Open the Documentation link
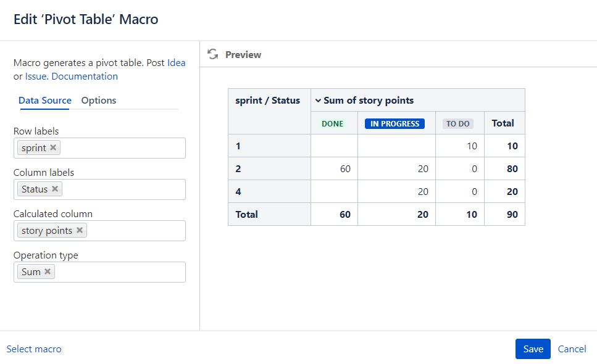The height and width of the screenshot is (364, 597). [85, 77]
